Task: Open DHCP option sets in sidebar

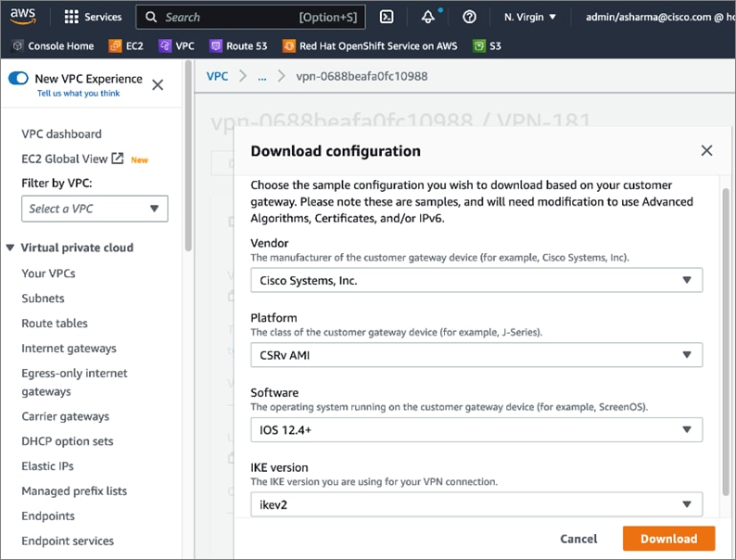Action: tap(68, 441)
